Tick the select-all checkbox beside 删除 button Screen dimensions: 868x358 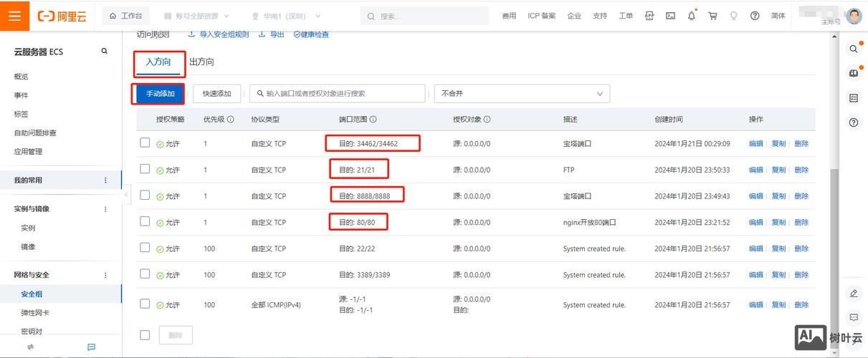tap(145, 334)
